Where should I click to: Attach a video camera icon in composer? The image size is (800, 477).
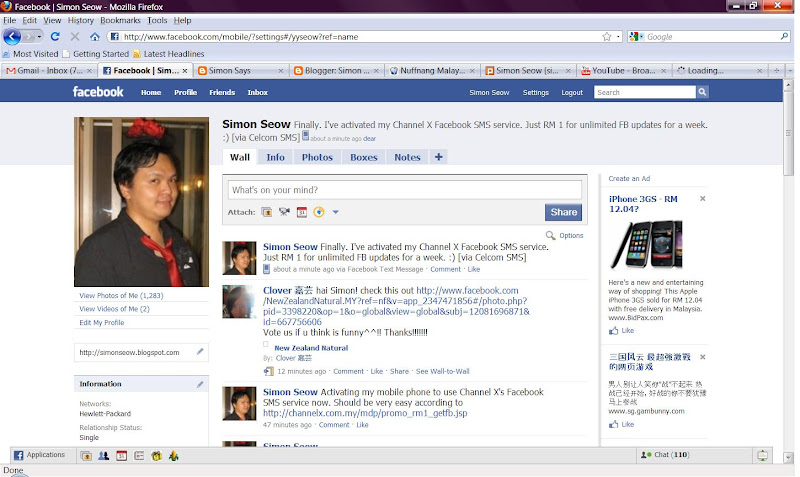coord(284,212)
